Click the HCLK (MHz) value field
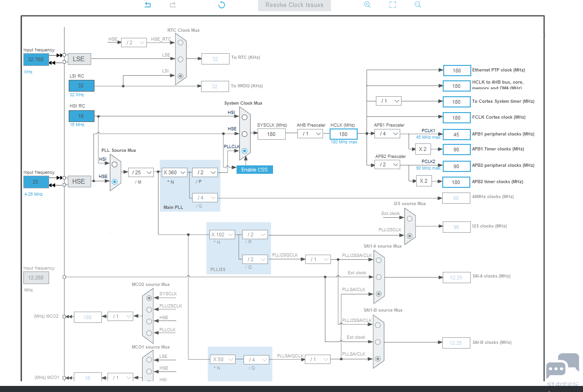The image size is (583, 392). coord(343,134)
